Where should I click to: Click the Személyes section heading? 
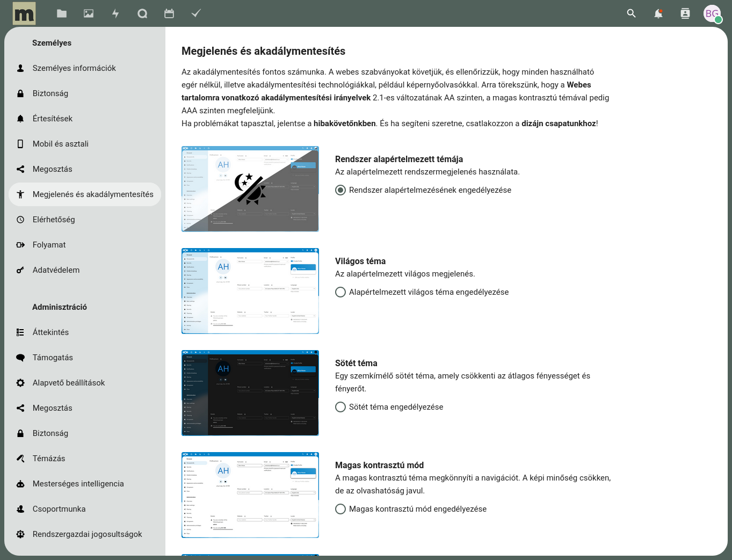(x=52, y=43)
